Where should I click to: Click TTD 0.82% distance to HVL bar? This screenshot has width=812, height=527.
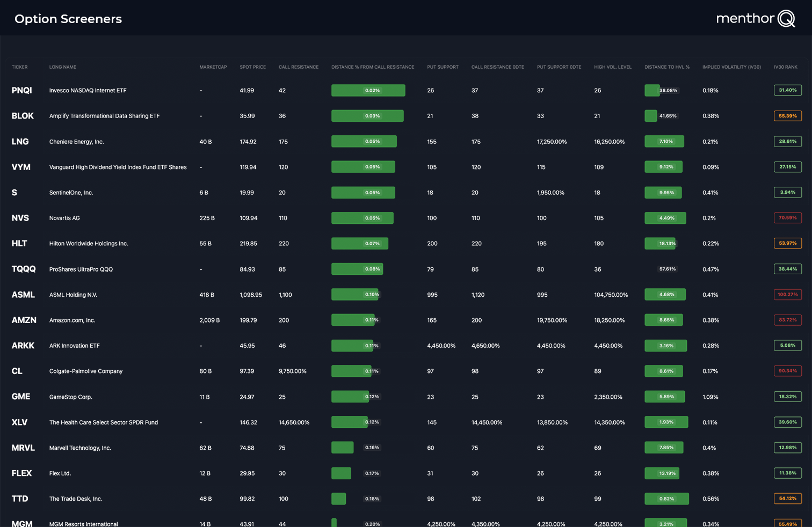(666, 499)
